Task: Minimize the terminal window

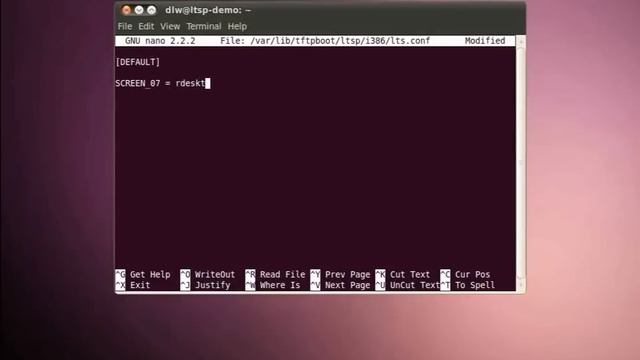Action: 139,10
